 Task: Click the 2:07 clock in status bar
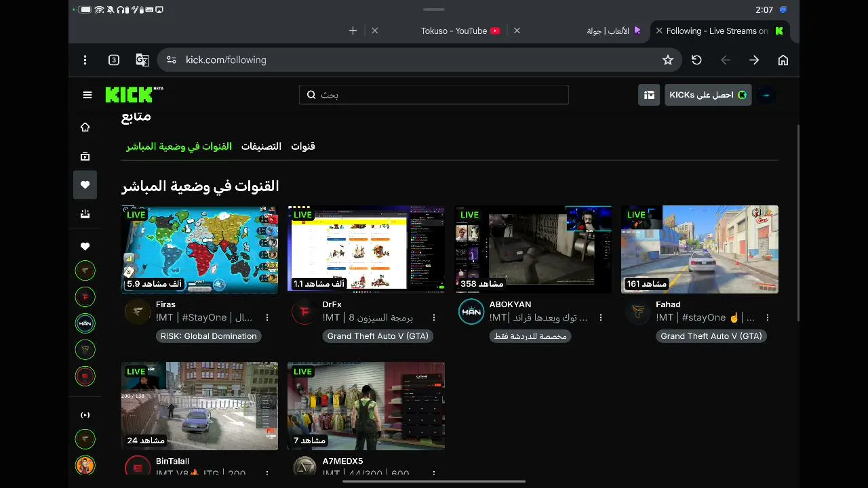click(764, 10)
